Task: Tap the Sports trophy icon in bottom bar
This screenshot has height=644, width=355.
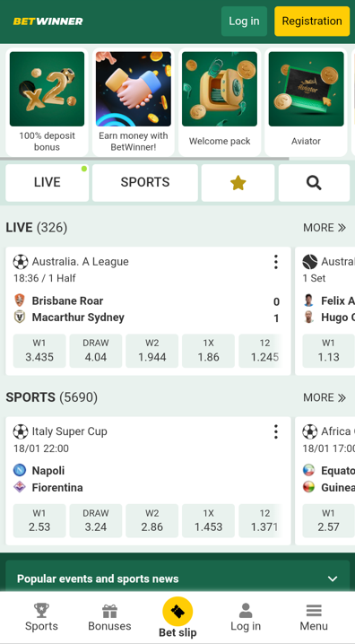Action: pyautogui.click(x=41, y=610)
